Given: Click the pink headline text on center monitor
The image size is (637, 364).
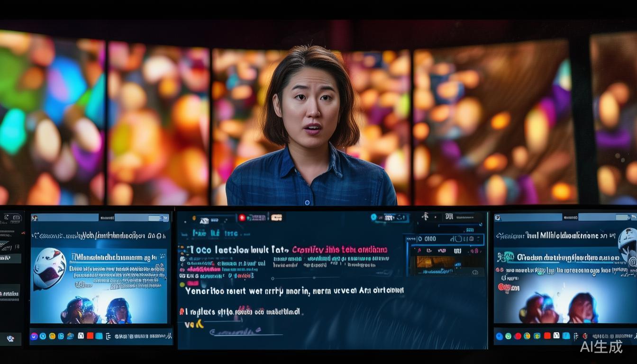Looking at the screenshot, I should [x=339, y=250].
